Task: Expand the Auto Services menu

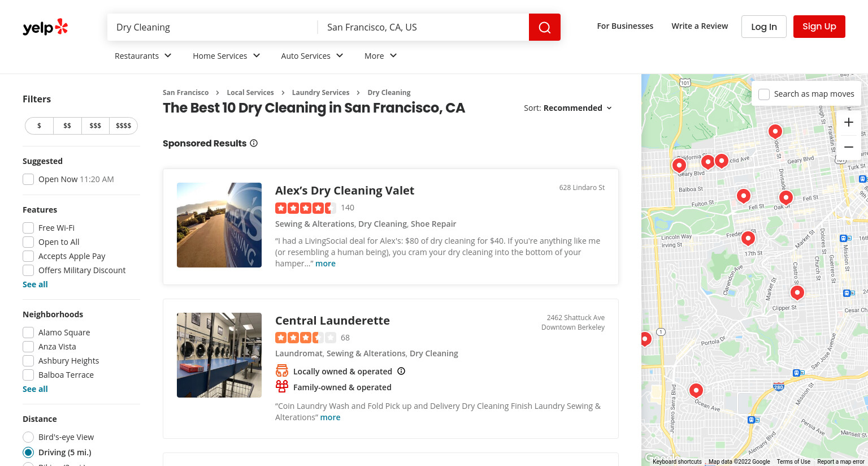Action: (x=312, y=55)
